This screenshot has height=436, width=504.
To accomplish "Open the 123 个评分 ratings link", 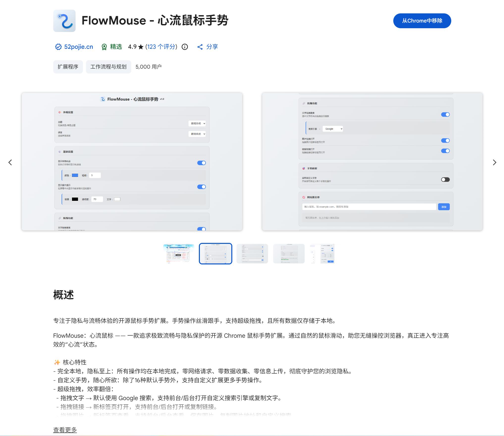I will coord(161,47).
